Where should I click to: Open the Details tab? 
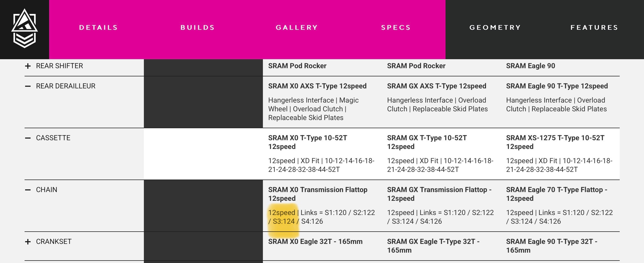coord(98,28)
